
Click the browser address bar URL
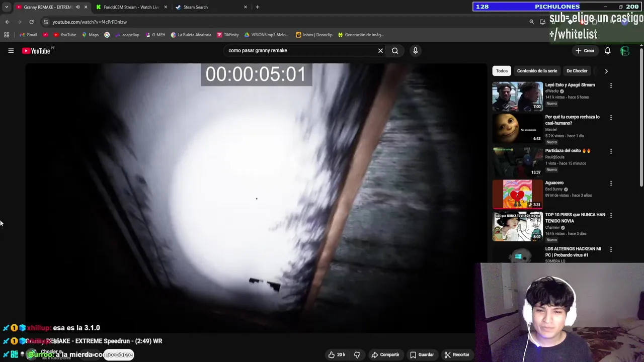click(90, 22)
